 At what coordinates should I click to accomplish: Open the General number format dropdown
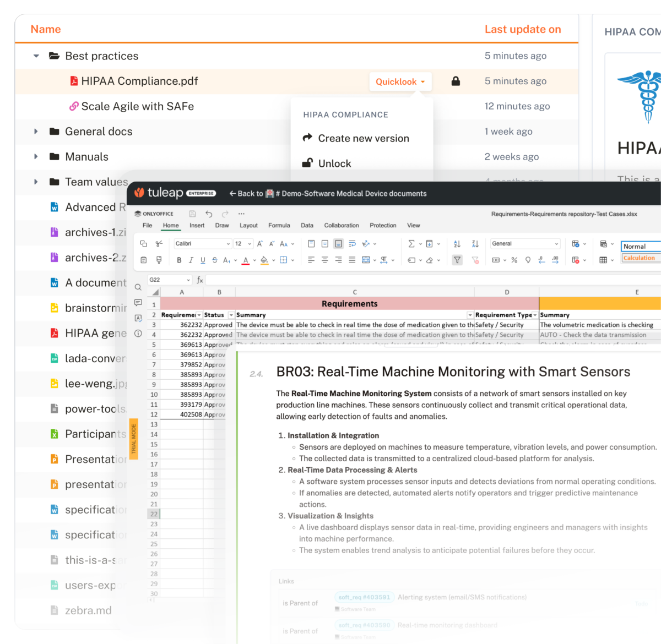(525, 243)
